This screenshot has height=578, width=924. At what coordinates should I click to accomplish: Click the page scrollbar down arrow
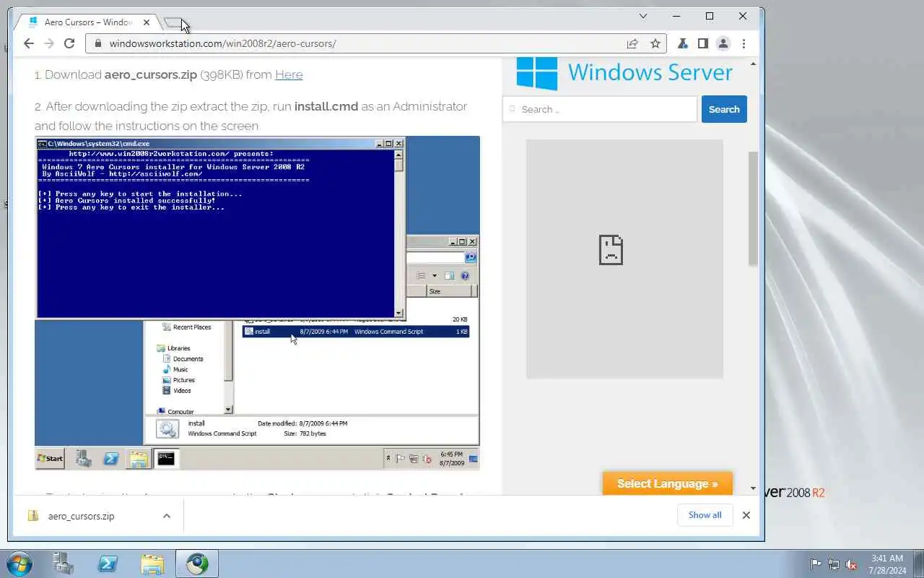(x=754, y=489)
